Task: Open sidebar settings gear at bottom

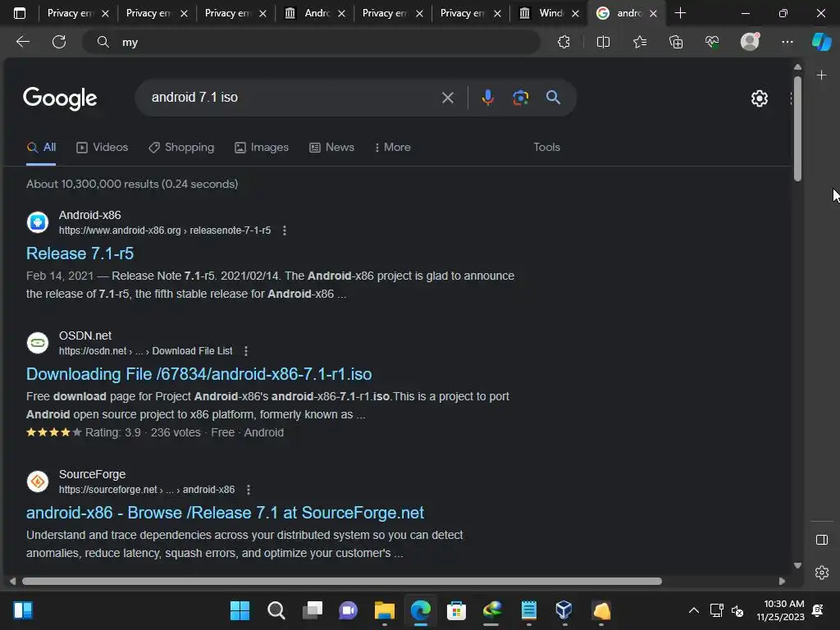Action: pos(822,573)
